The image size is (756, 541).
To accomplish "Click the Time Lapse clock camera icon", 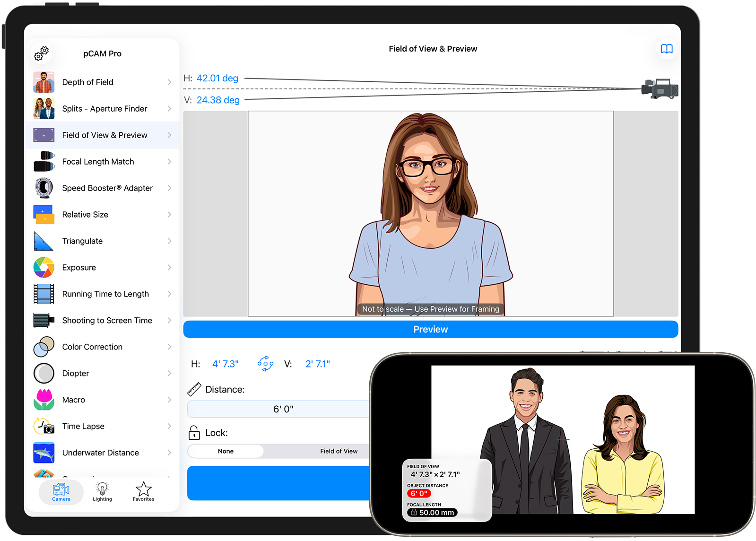I will tap(44, 427).
